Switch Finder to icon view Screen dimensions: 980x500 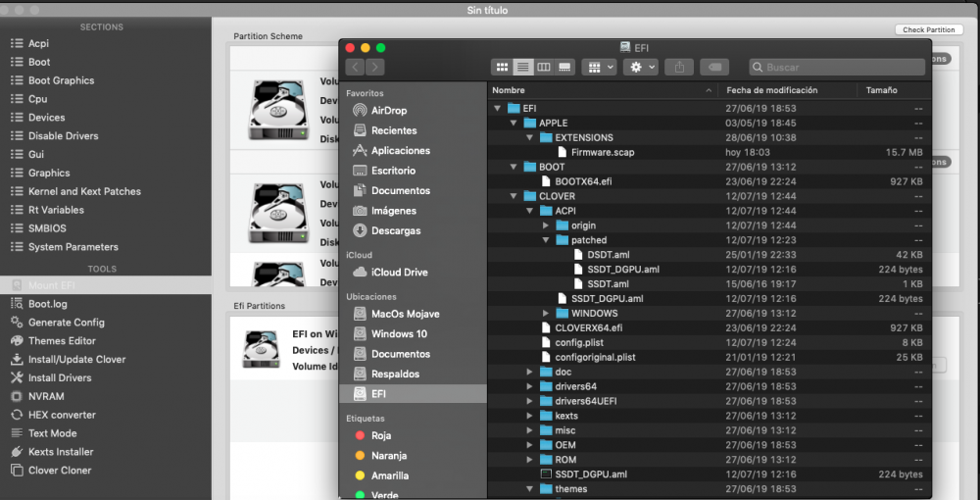pos(502,67)
